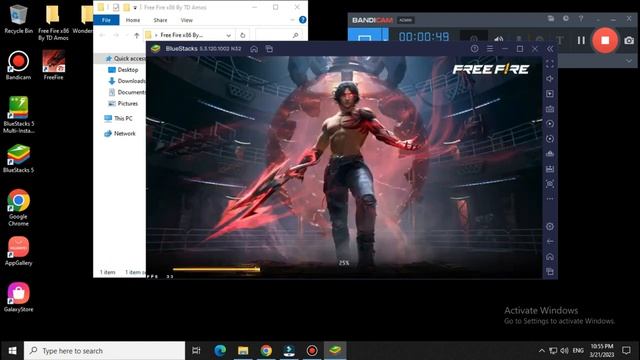This screenshot has width=640, height=360.
Task: Select Downloads in Explorer navigation pane
Action: [x=126, y=81]
